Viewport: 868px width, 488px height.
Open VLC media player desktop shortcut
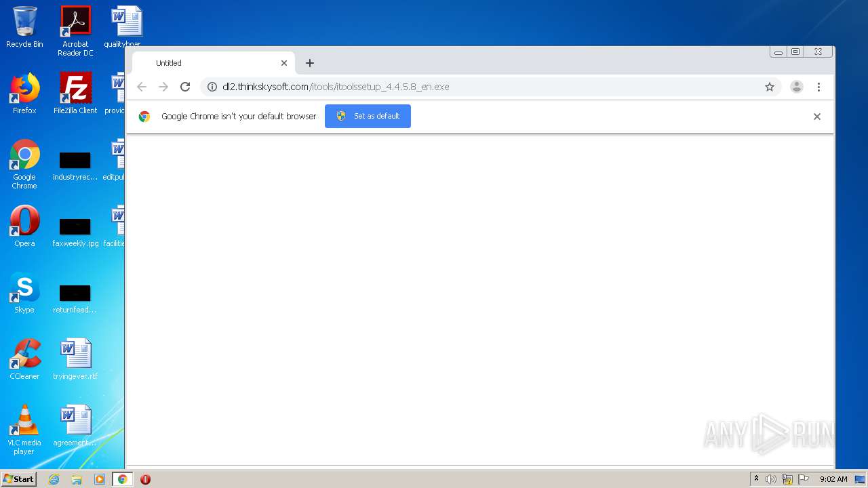click(x=24, y=430)
